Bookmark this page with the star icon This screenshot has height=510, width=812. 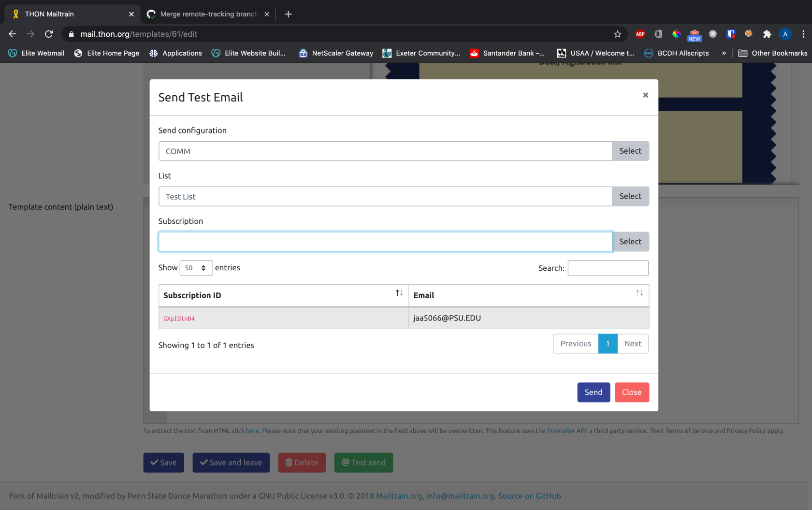point(617,34)
